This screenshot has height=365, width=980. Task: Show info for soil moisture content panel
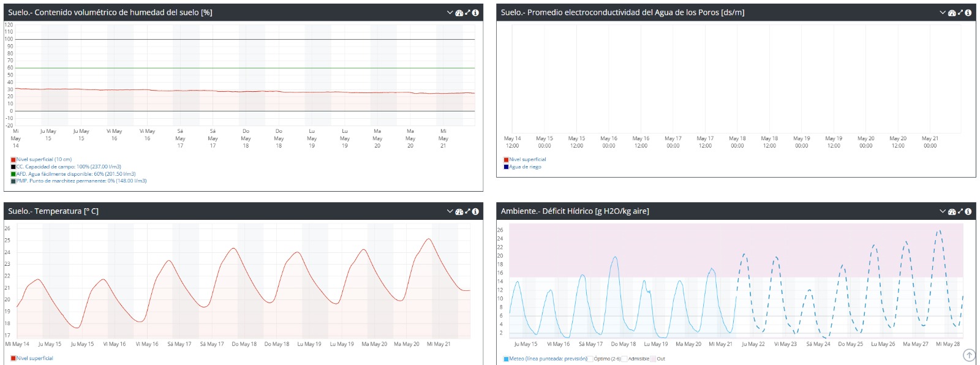[x=476, y=13]
